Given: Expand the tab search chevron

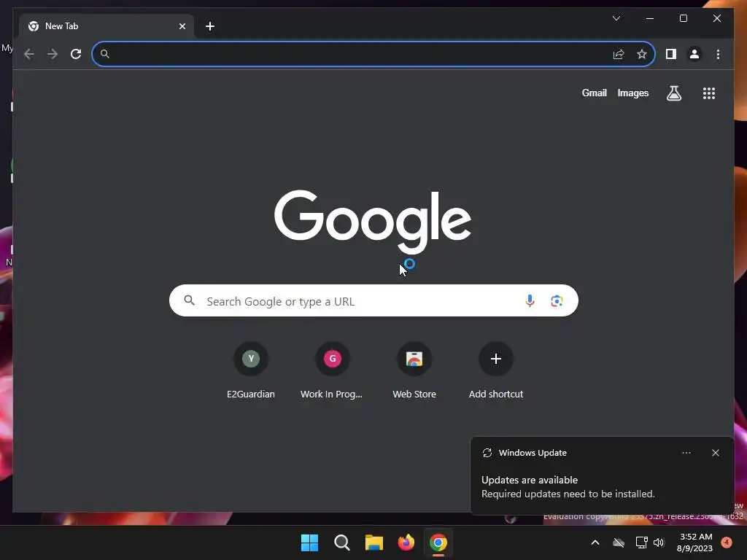Looking at the screenshot, I should pos(616,18).
